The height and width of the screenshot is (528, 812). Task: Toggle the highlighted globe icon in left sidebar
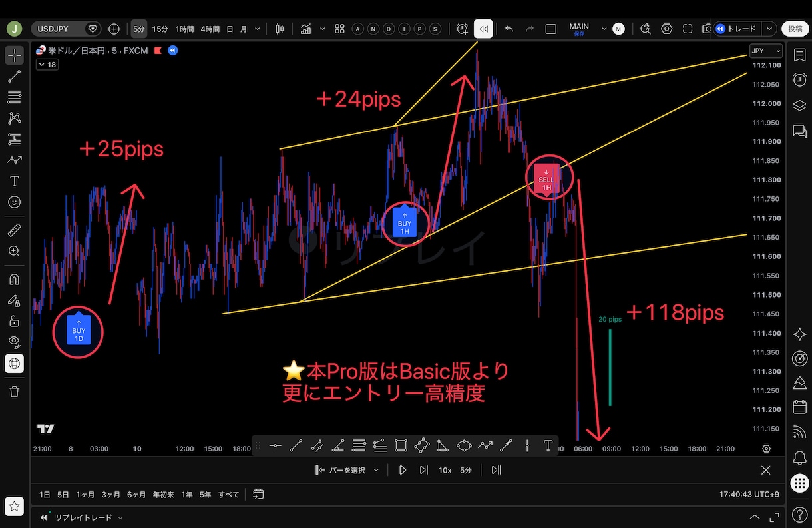coord(14,363)
